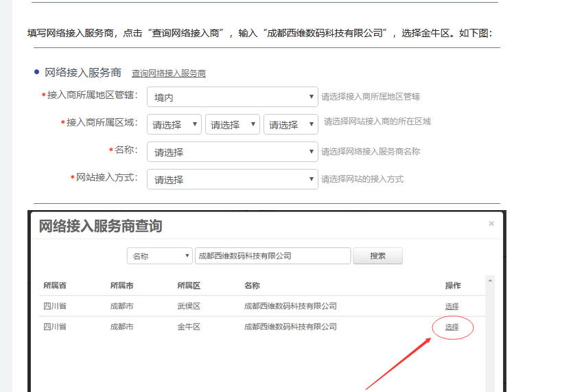Click the 操作 column header
The width and height of the screenshot is (573, 392).
[453, 286]
